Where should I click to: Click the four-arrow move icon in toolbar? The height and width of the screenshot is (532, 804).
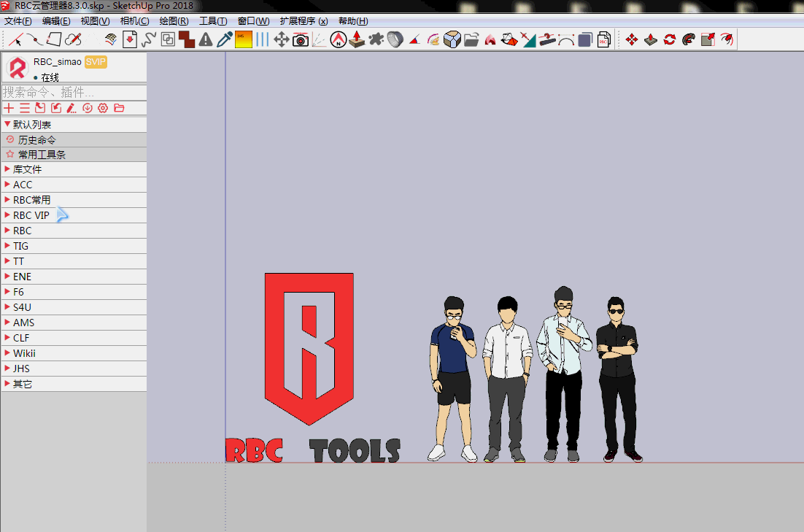[282, 39]
